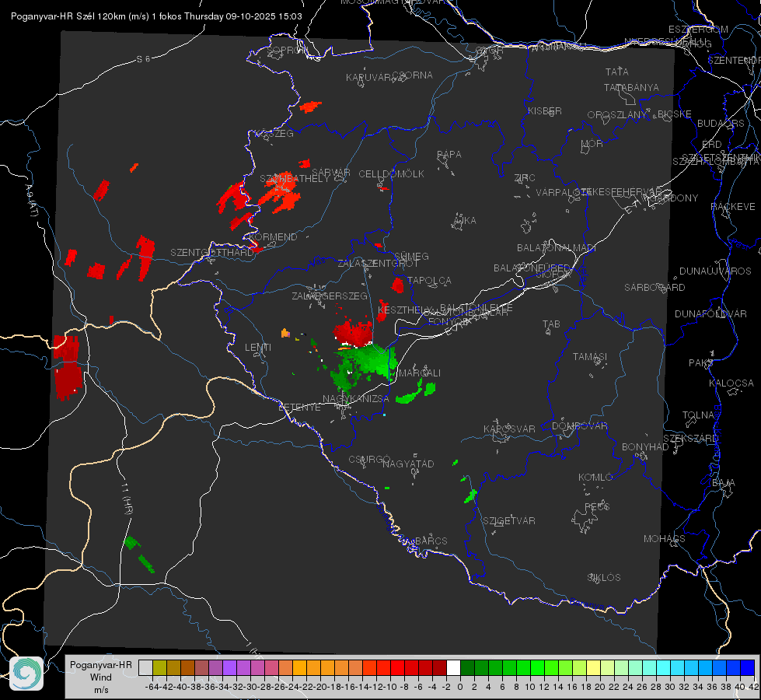Viewport: 761px width, 700px height.
Task: Click the SZIGETVAR city label
Action: pos(508,521)
